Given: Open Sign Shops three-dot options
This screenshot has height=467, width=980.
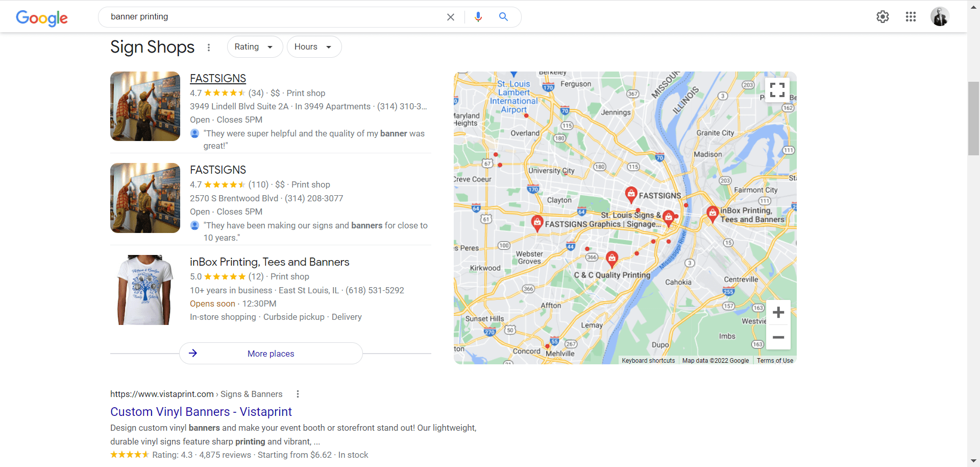Looking at the screenshot, I should 209,48.
